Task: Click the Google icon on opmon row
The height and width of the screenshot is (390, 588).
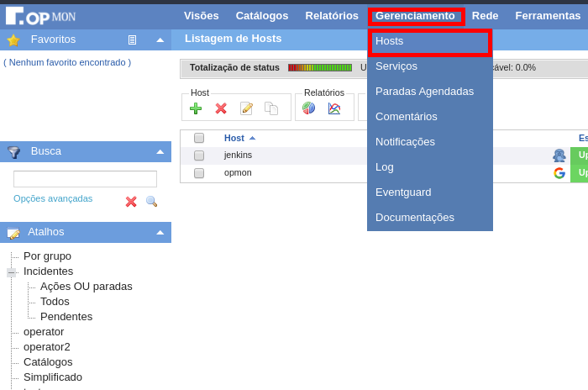Action: click(559, 173)
